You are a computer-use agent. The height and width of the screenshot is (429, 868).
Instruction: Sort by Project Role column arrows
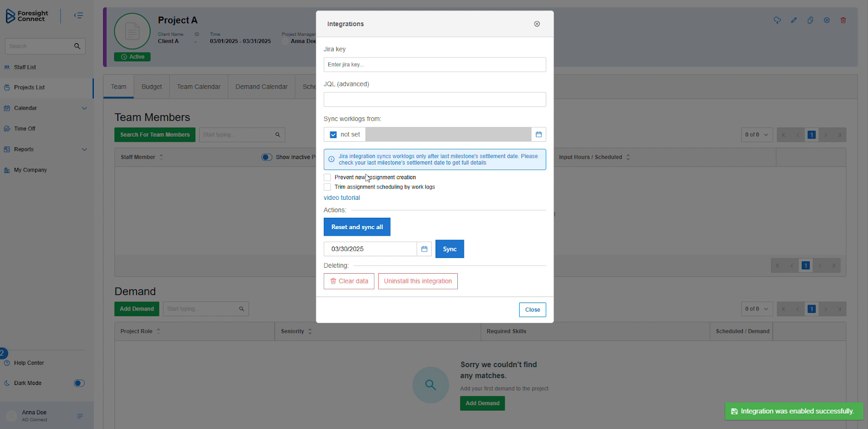[x=158, y=331]
